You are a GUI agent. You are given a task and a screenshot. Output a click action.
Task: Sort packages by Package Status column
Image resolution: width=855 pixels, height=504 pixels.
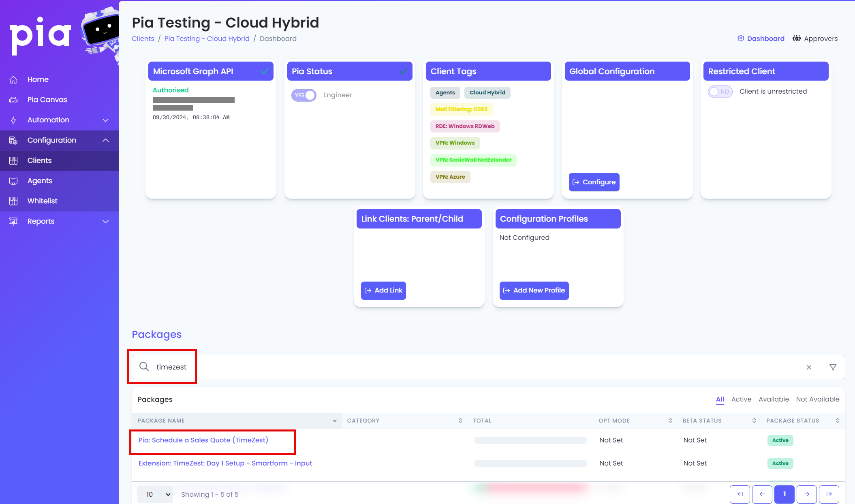pos(838,421)
